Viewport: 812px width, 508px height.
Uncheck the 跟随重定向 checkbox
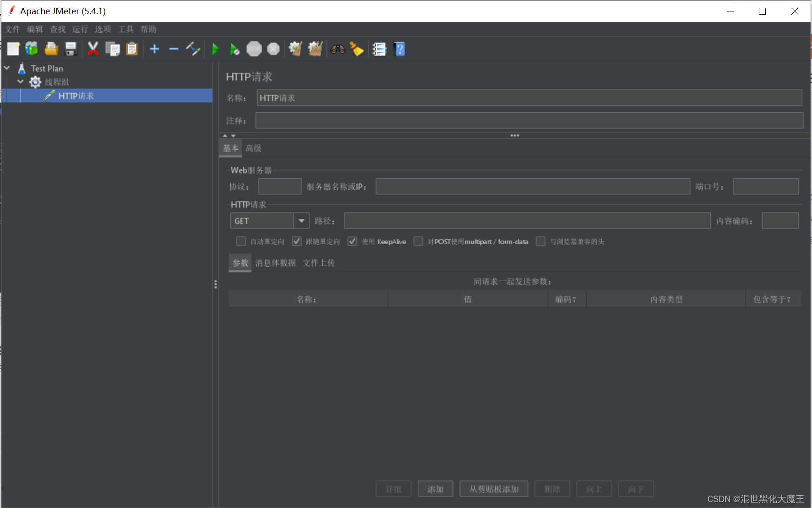point(297,241)
